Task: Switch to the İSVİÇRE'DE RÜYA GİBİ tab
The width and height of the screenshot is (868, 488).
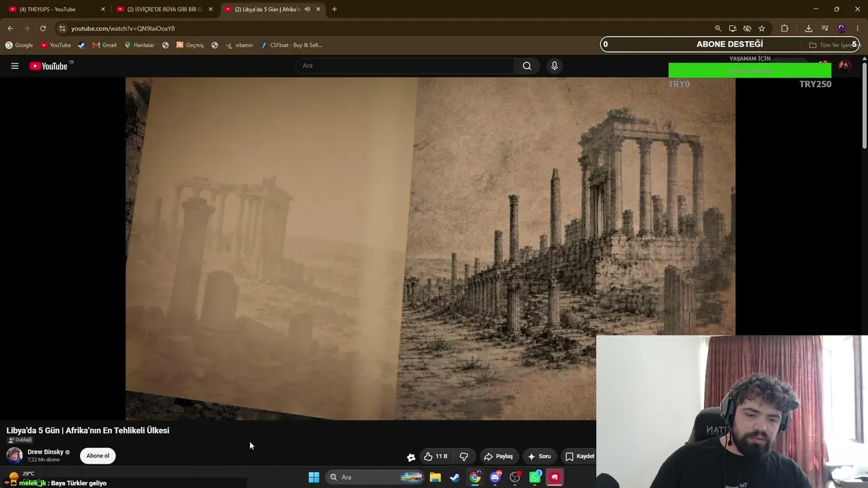Action: pyautogui.click(x=163, y=9)
